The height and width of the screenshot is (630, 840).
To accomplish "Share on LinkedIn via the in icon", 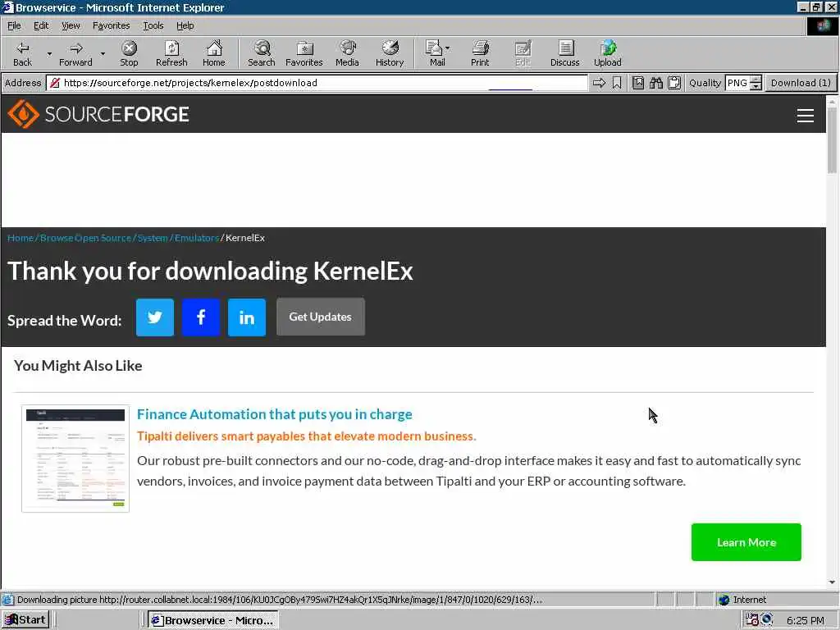I will (x=247, y=317).
